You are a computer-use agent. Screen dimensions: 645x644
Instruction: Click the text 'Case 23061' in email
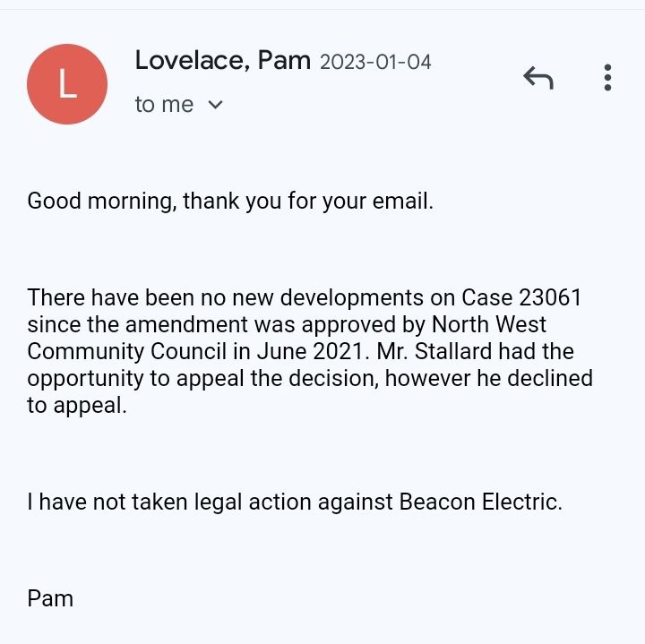[x=521, y=297]
